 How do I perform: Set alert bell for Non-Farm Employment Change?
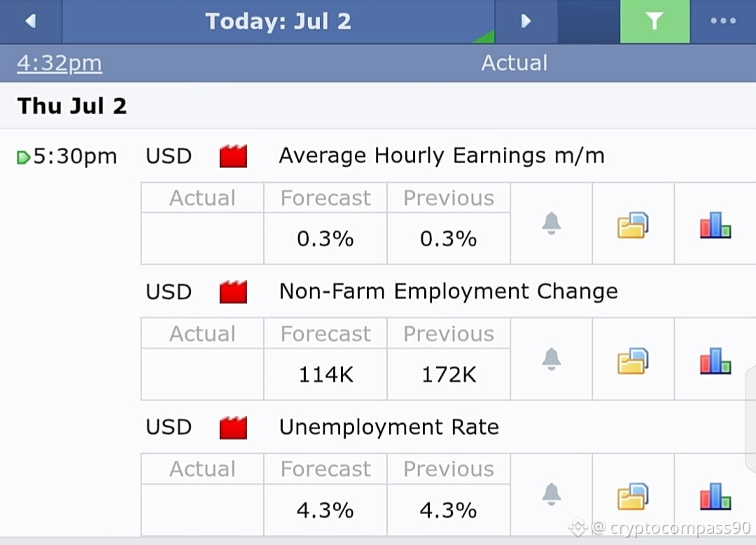click(551, 359)
